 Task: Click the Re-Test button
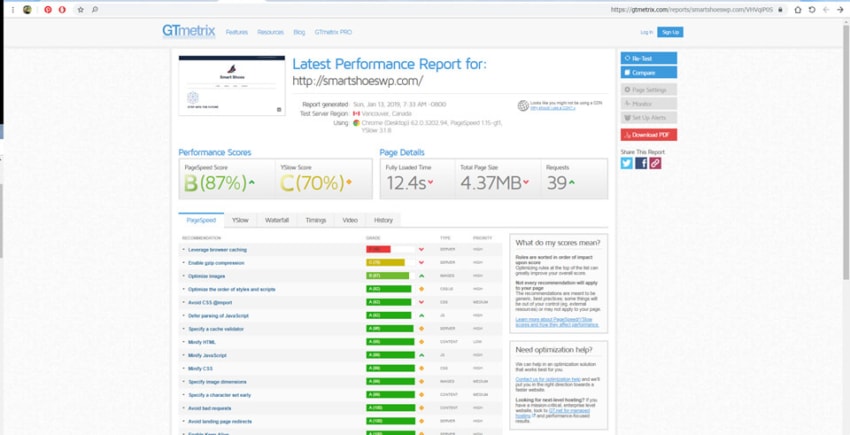click(648, 58)
